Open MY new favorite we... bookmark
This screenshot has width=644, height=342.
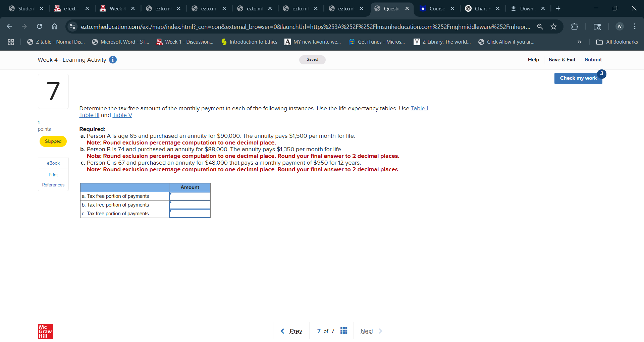[x=313, y=42]
